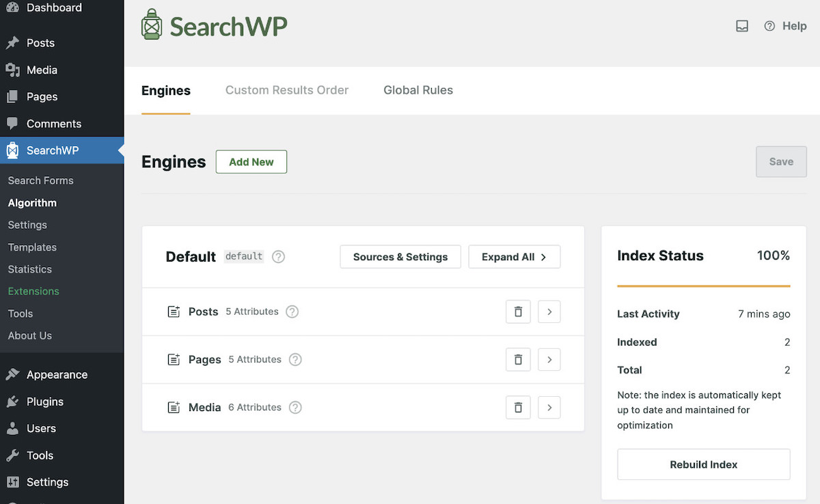Screen dimensions: 820x504
Task: Open Statistics submenu item
Action: pos(30,269)
